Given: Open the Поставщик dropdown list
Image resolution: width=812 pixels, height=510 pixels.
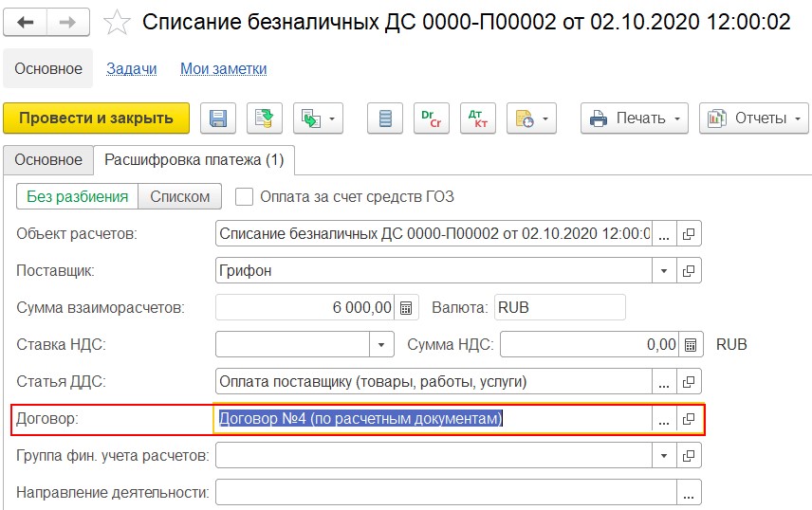Looking at the screenshot, I should click(x=664, y=271).
